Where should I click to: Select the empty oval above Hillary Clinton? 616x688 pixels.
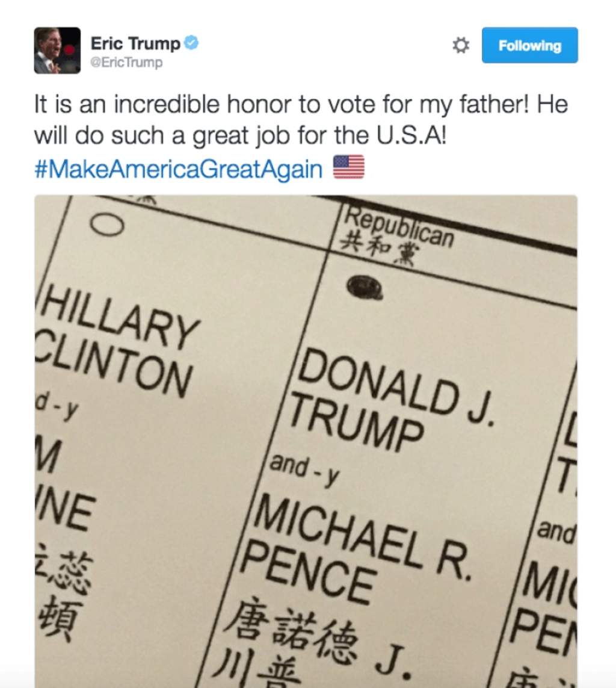[x=107, y=224]
